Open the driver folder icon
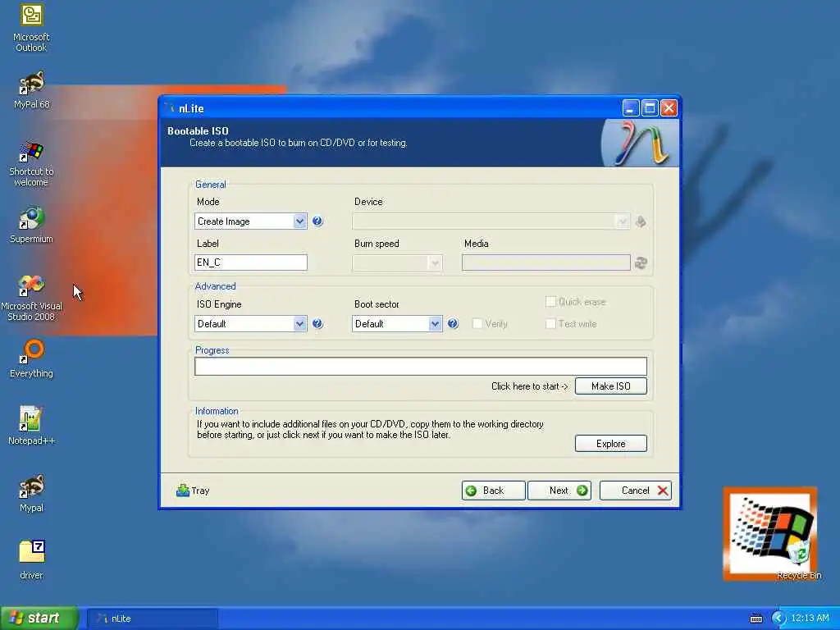The width and height of the screenshot is (840, 630). pos(32,560)
